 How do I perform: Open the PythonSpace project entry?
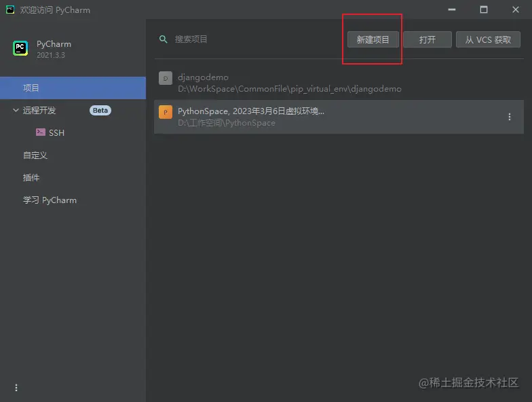[x=339, y=117]
